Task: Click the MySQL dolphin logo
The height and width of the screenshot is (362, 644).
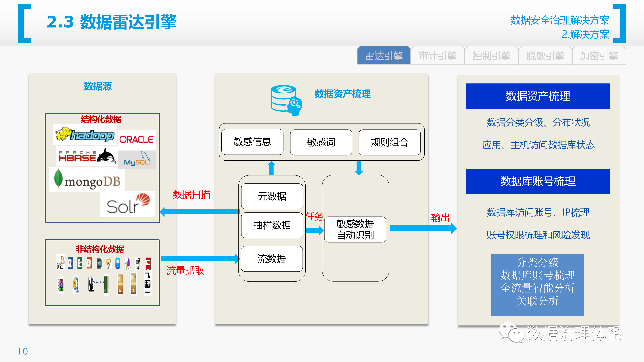Action: [137, 159]
